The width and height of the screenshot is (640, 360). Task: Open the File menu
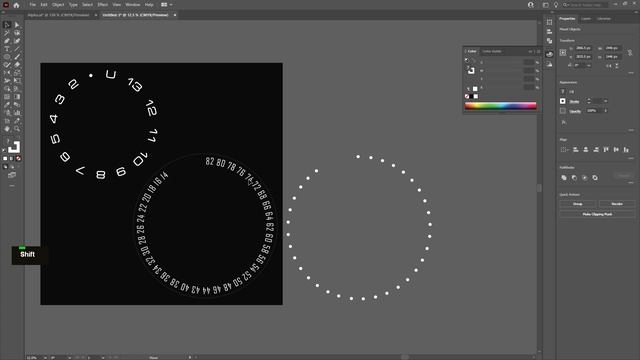32,5
